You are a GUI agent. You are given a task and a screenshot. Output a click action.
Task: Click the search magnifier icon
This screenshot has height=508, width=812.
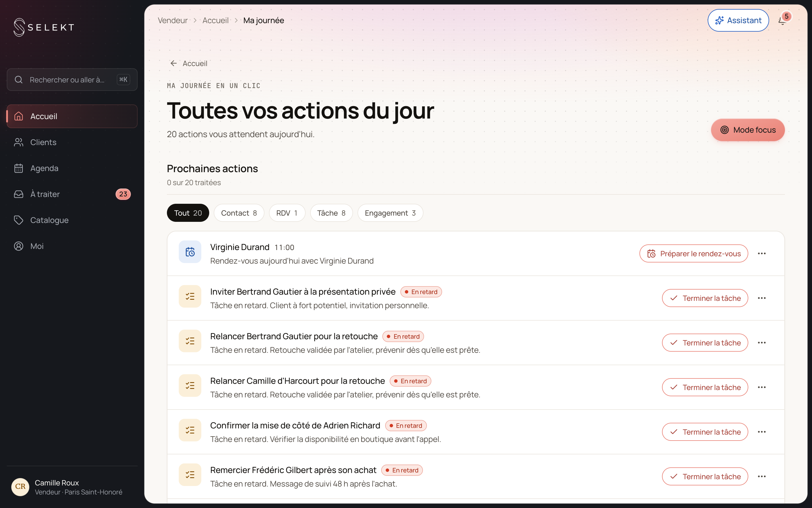(x=19, y=80)
